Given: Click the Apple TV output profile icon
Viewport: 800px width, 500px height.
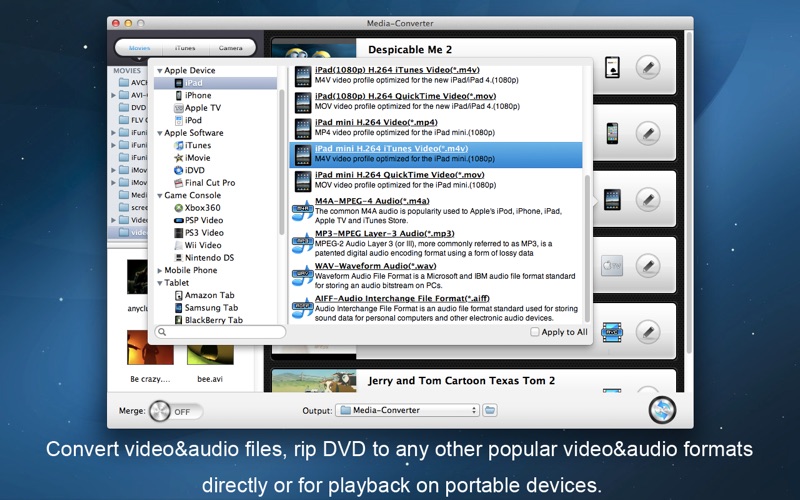Looking at the screenshot, I should click(x=612, y=266).
